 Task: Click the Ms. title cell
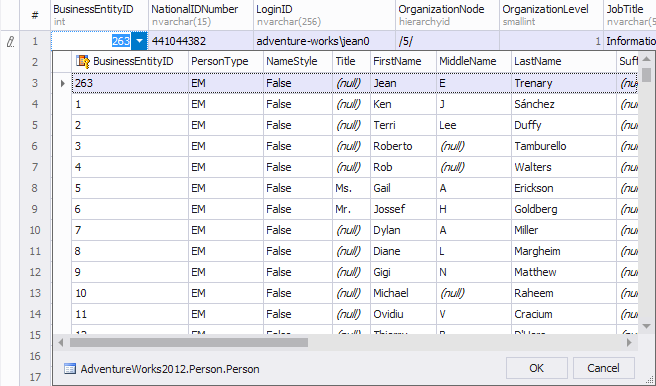click(x=351, y=188)
